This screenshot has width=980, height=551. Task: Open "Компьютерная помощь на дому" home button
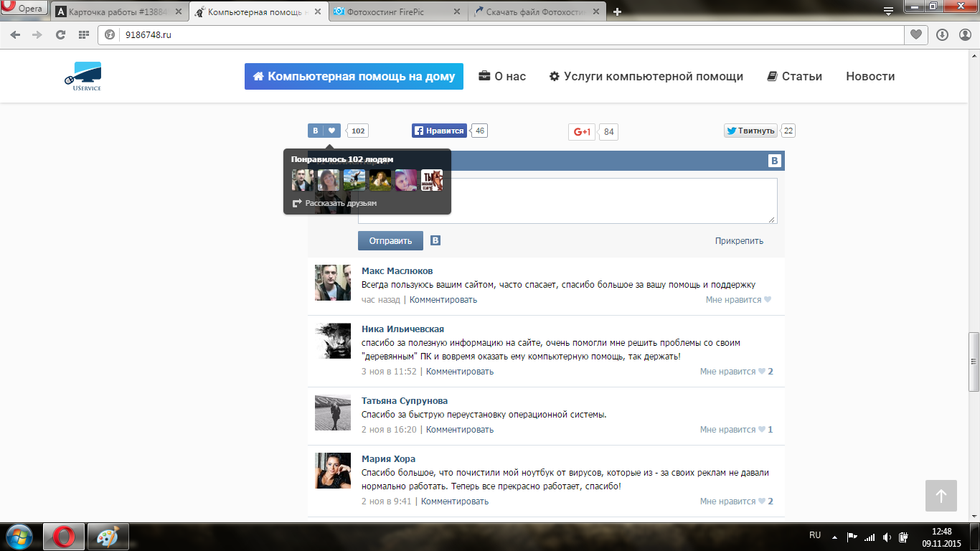(354, 77)
